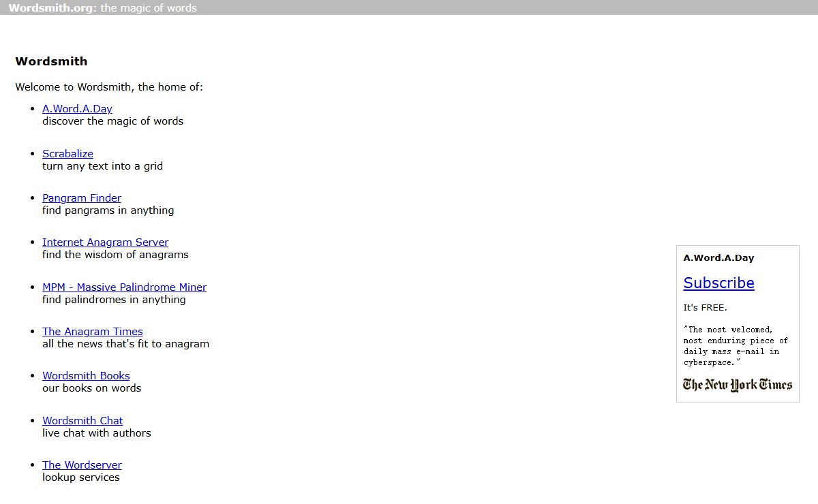The width and height of the screenshot is (818, 504).
Task: Open The Anagram Times link
Action: (x=93, y=332)
